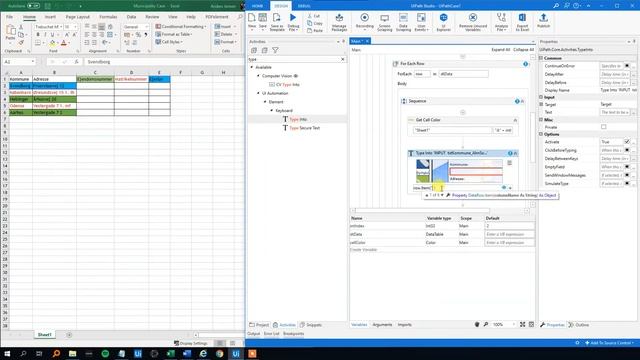Click Paste in the UiPath ribbon

315,31
